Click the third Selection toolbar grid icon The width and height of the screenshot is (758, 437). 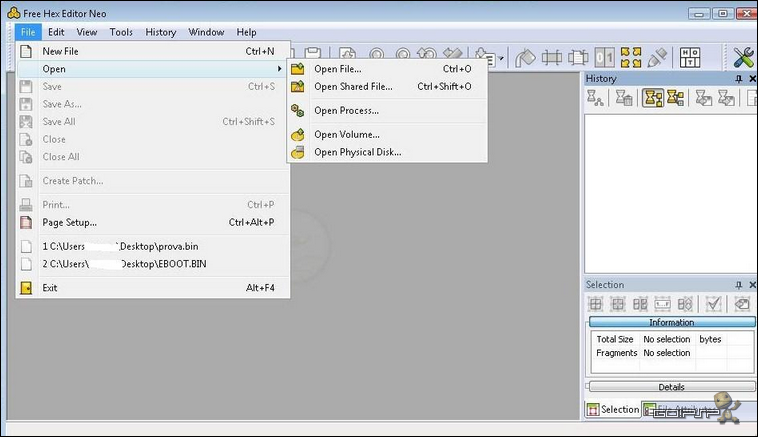click(x=640, y=304)
